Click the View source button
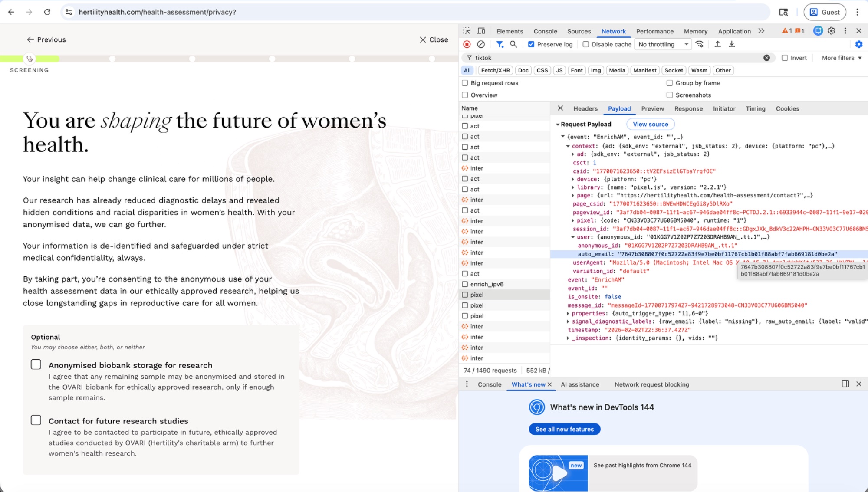 click(650, 124)
